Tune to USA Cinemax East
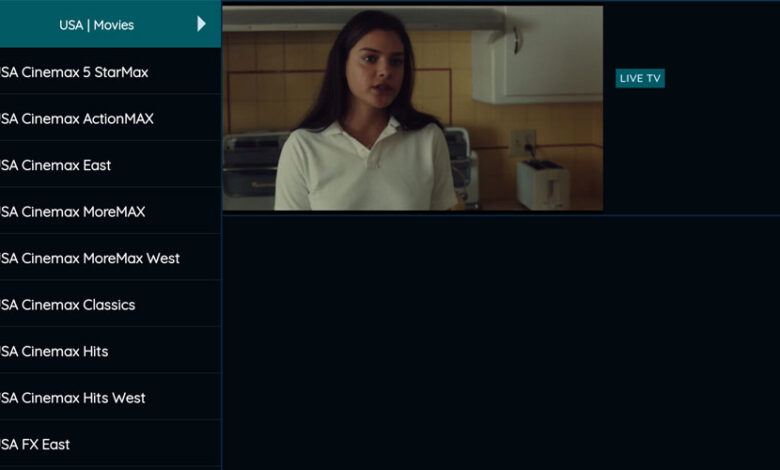The image size is (780, 470). pos(110,165)
